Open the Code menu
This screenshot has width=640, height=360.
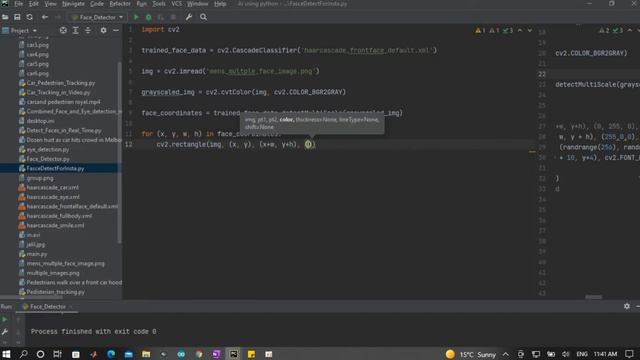coord(97,4)
